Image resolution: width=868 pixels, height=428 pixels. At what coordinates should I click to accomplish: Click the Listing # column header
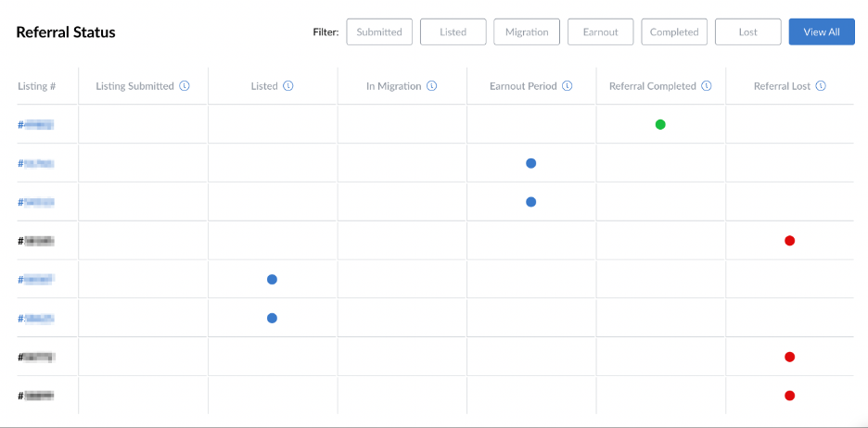coord(37,86)
